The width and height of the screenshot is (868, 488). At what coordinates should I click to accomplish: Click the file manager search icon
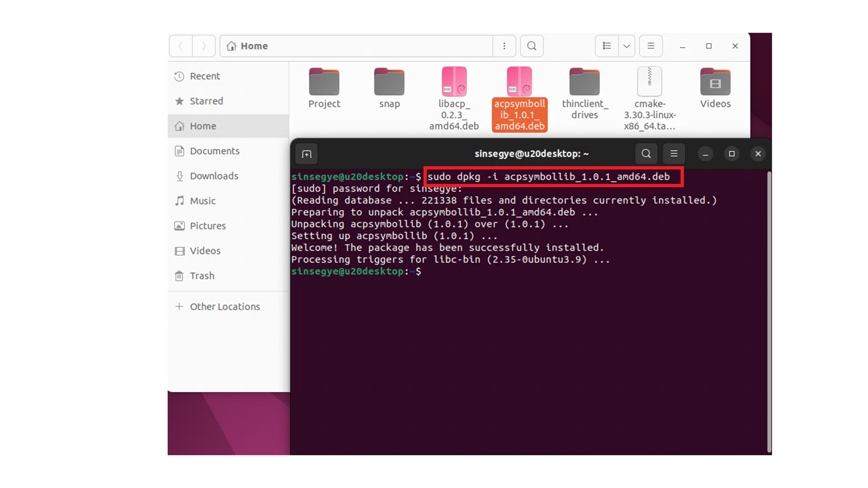point(532,46)
